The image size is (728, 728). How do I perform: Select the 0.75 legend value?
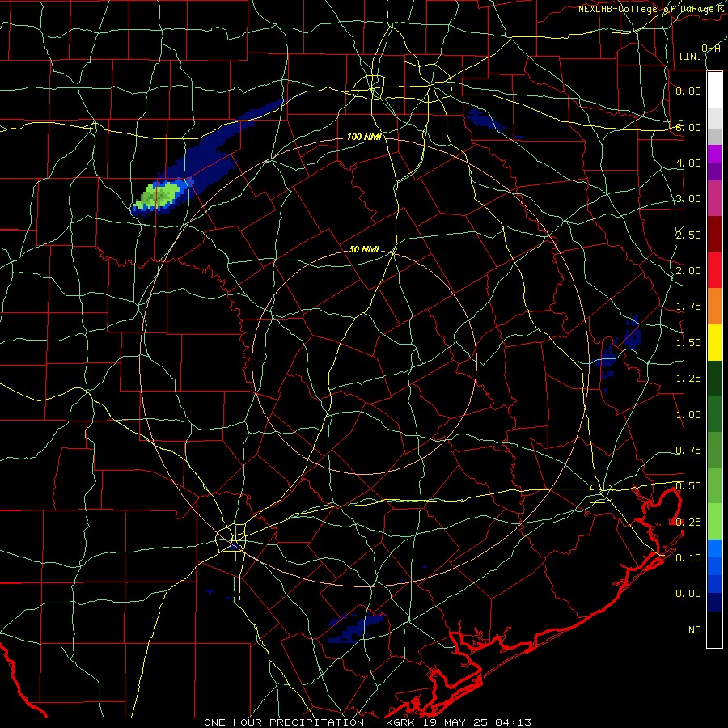click(688, 451)
